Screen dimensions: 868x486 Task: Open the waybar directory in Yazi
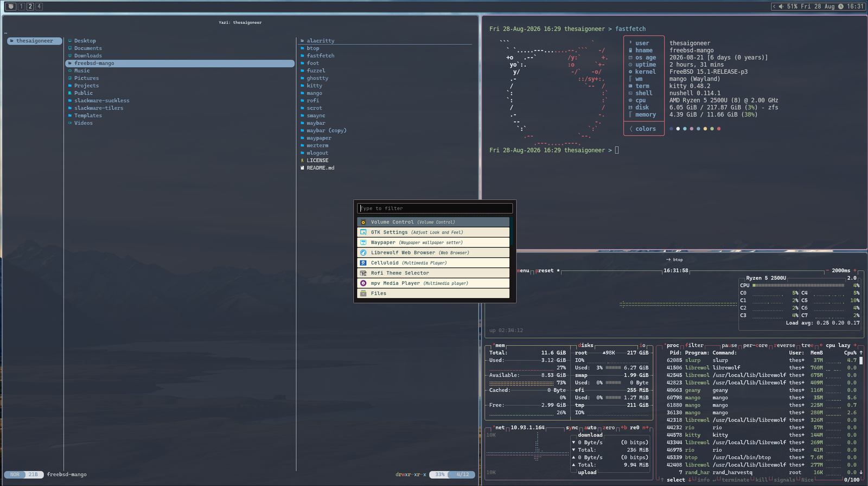(x=316, y=123)
